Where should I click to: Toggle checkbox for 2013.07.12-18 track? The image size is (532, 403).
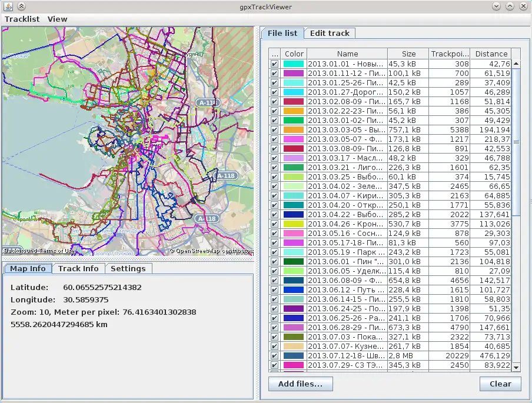(x=274, y=355)
